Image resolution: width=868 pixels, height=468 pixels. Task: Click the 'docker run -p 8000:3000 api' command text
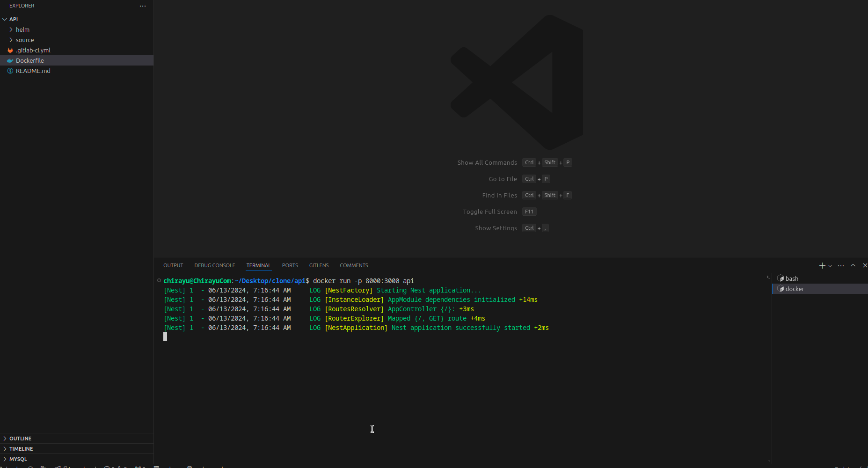point(364,281)
